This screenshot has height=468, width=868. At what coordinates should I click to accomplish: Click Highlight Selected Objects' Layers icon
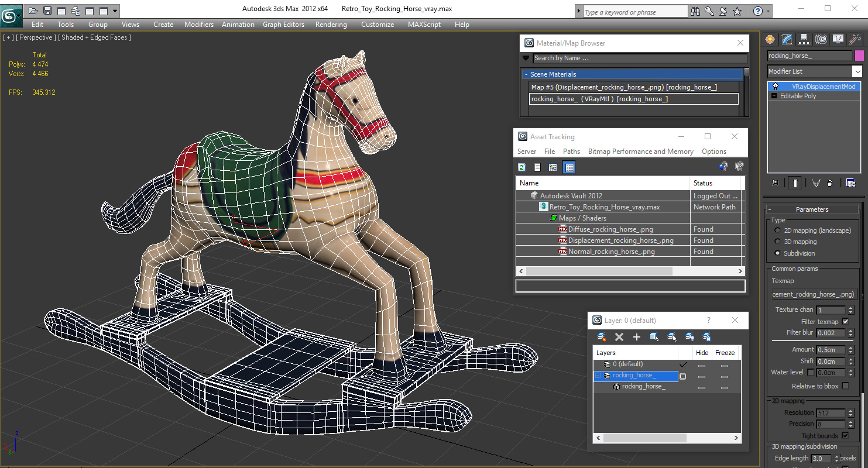[x=672, y=337]
